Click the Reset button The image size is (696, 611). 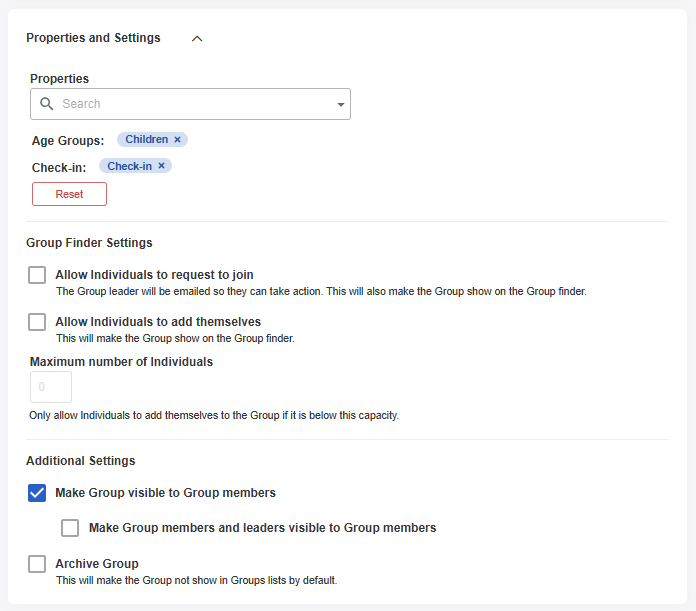coord(69,194)
